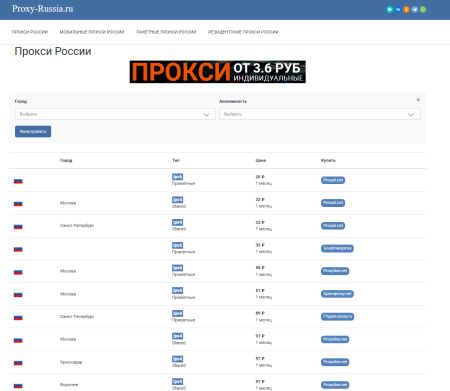Click the Proxy-Russia.ru site logo
This screenshot has width=450, height=391.
[43, 9]
